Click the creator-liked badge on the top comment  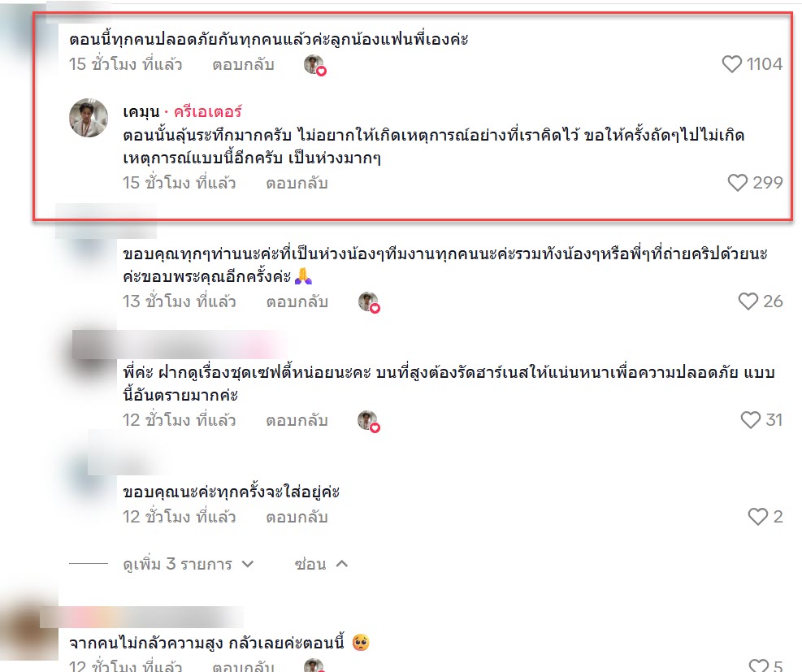(315, 65)
